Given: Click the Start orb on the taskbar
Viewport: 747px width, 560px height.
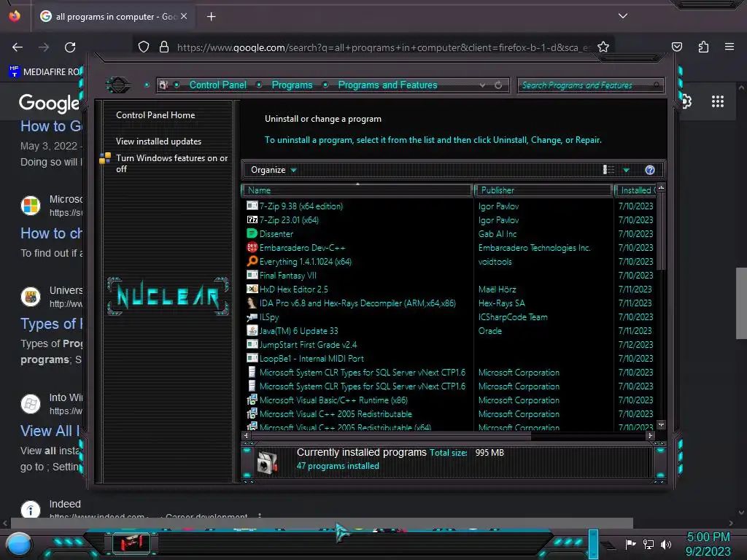Looking at the screenshot, I should 19,545.
